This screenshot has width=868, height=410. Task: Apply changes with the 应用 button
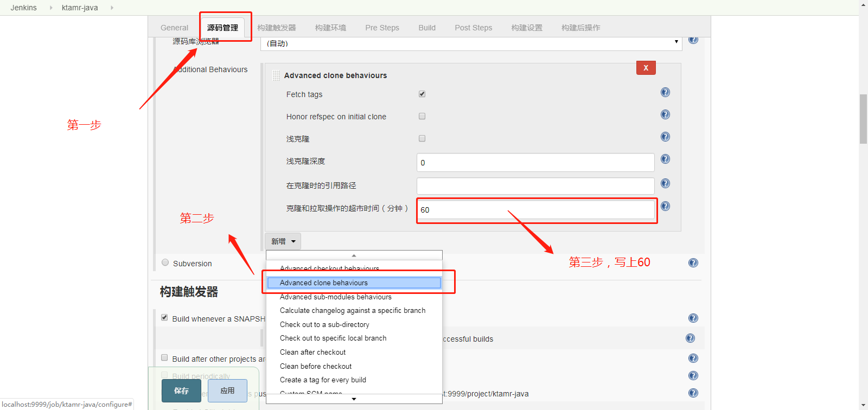point(227,390)
